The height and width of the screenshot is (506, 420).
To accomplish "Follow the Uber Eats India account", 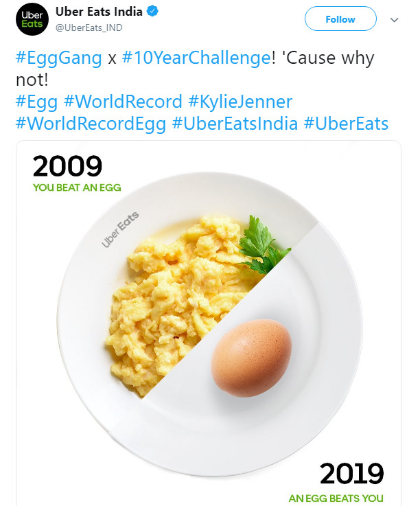I will (340, 19).
